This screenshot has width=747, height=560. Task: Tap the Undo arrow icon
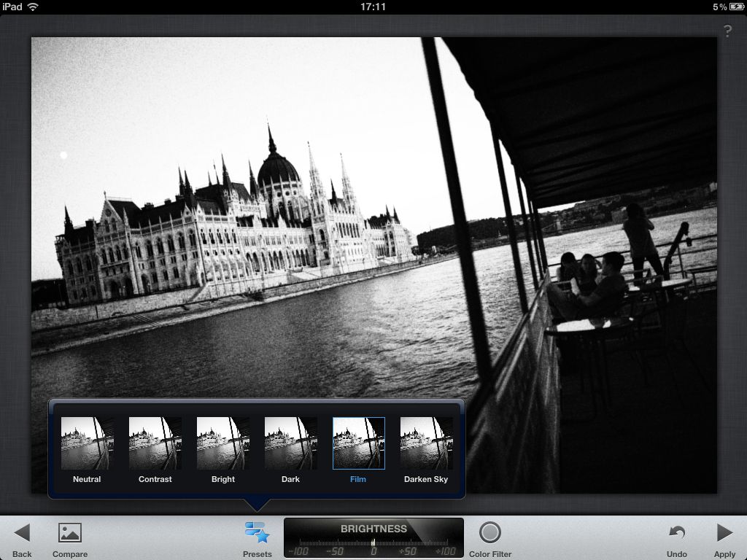pyautogui.click(x=676, y=533)
